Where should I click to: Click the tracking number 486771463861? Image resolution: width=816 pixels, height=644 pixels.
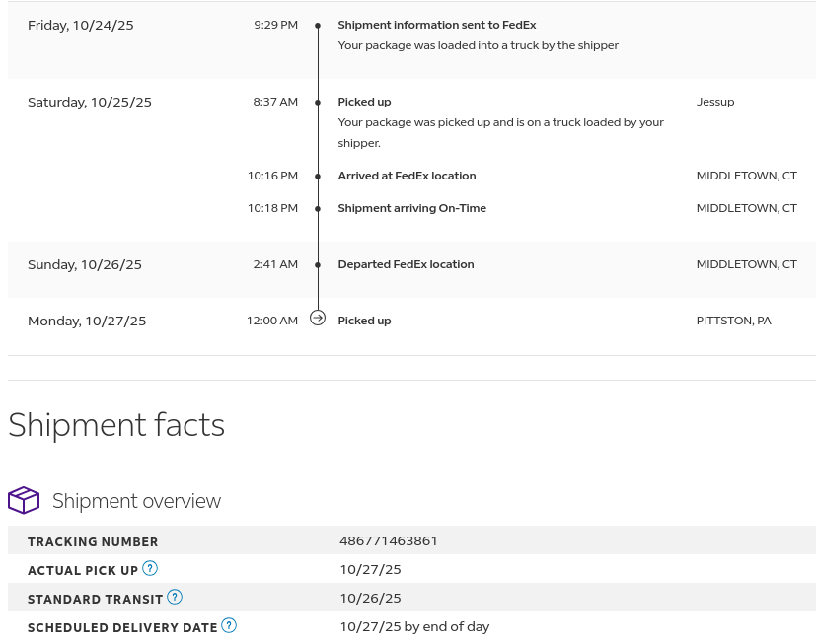point(389,540)
